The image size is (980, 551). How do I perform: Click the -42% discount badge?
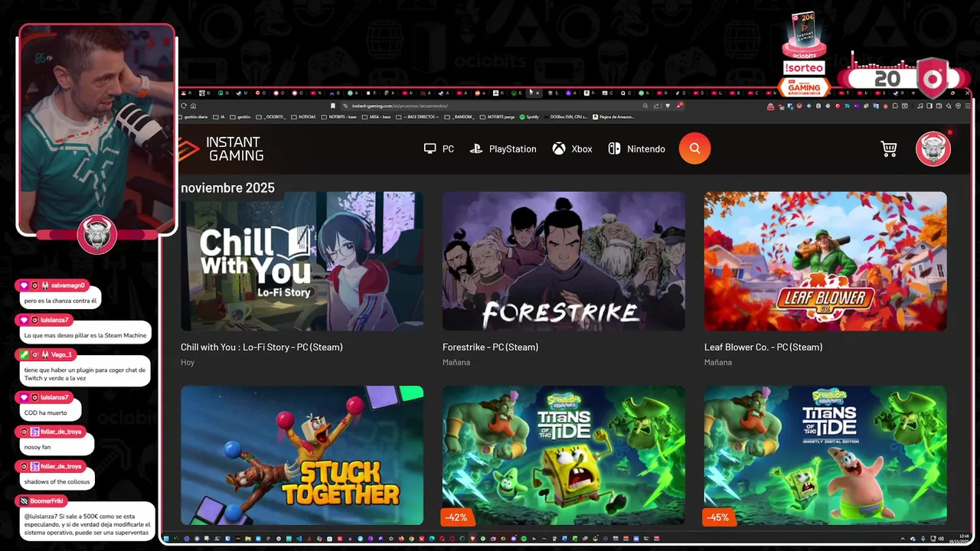[x=456, y=517]
